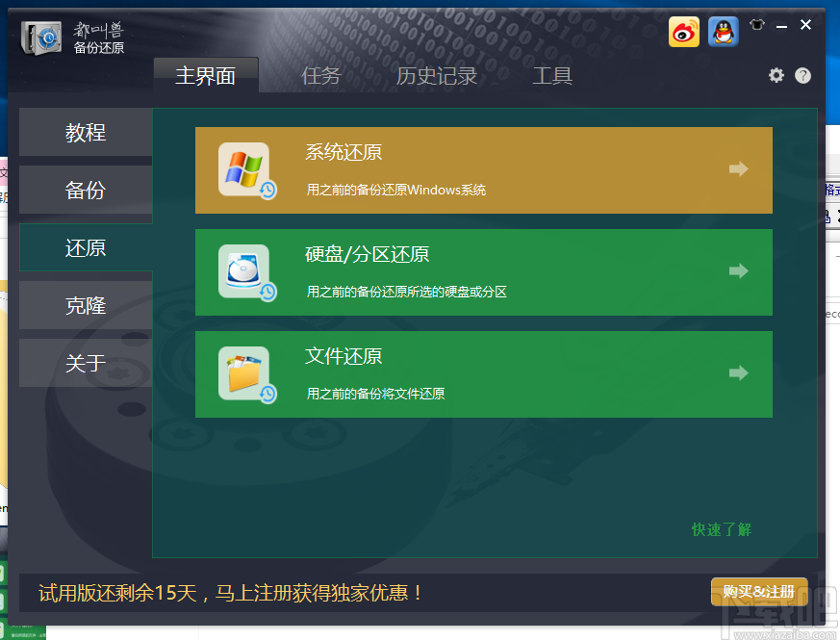Select 教程 in the left sidebar
The image size is (840, 640).
tap(85, 132)
